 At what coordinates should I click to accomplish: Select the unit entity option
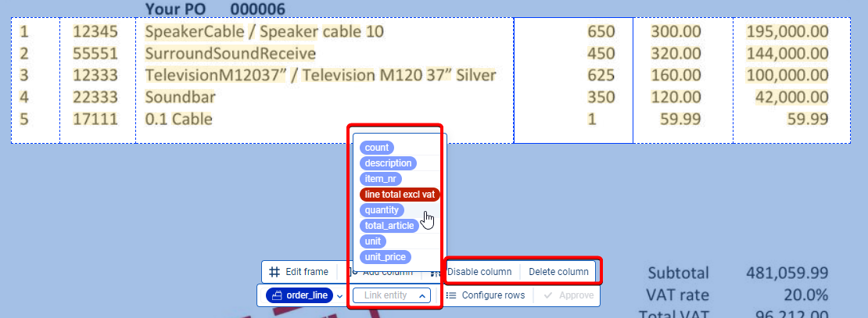coord(373,241)
